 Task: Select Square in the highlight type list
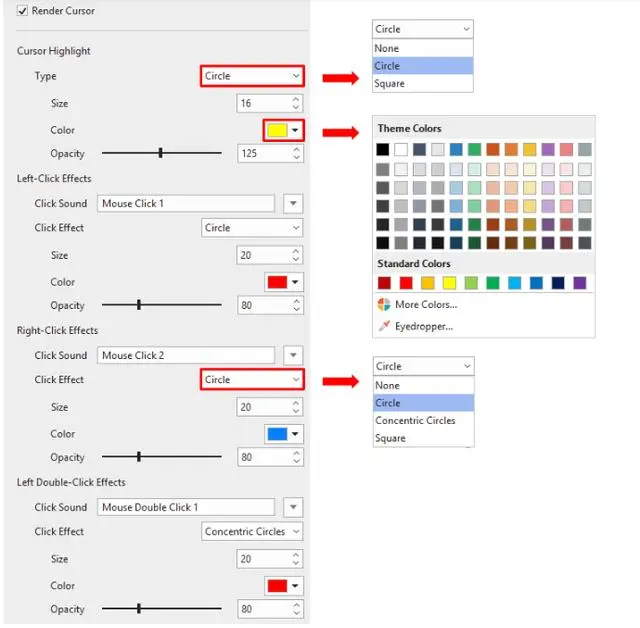pos(422,83)
